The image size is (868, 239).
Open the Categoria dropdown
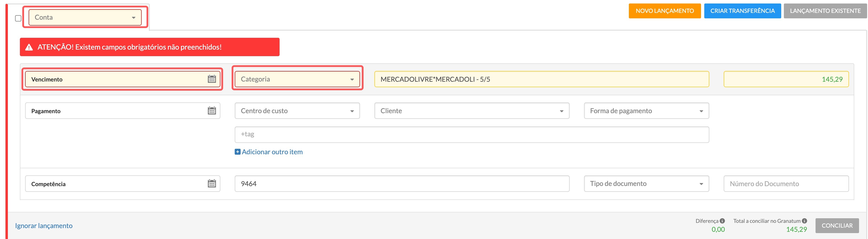[x=297, y=79]
